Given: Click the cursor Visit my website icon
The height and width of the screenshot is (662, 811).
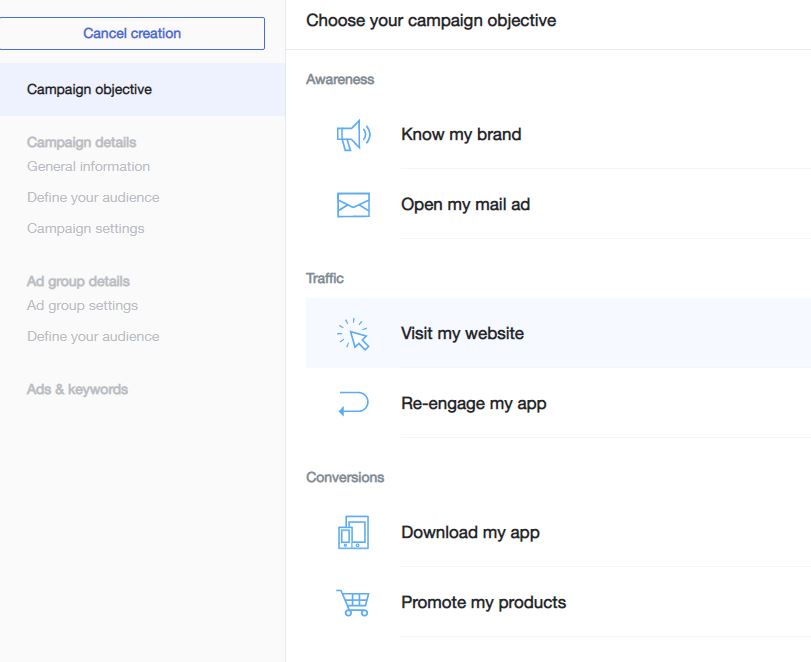Looking at the screenshot, I should (353, 334).
